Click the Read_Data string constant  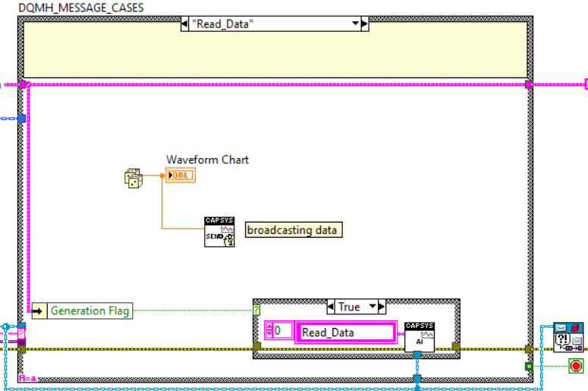click(346, 332)
